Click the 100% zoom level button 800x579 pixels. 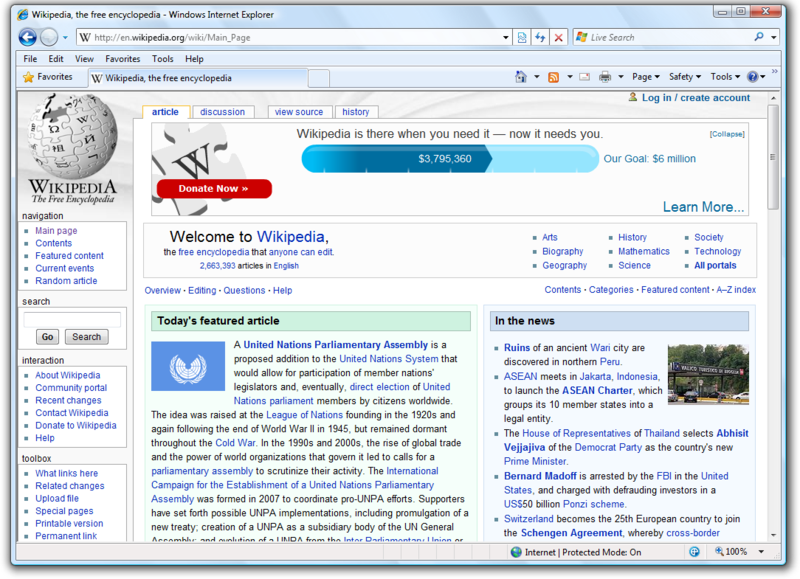pos(731,551)
